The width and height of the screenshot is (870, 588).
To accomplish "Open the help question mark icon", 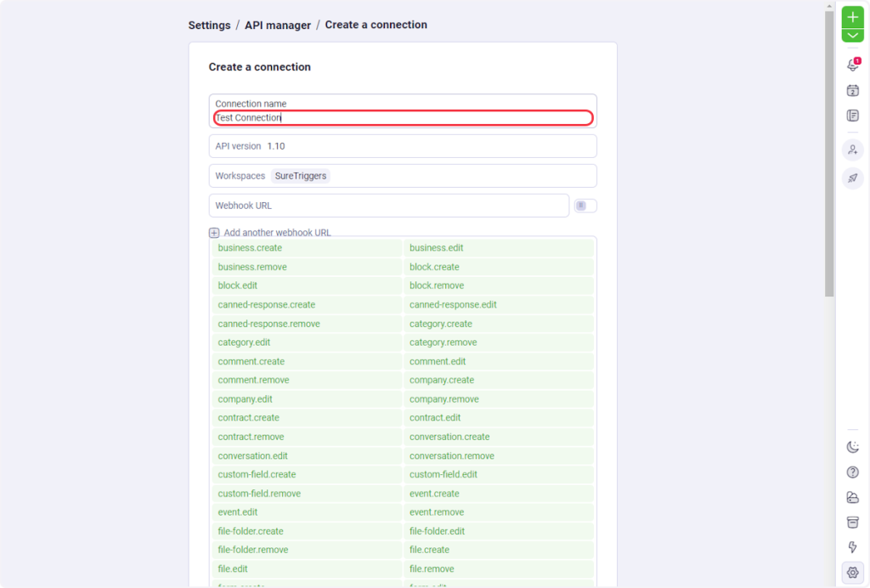I will pos(852,472).
